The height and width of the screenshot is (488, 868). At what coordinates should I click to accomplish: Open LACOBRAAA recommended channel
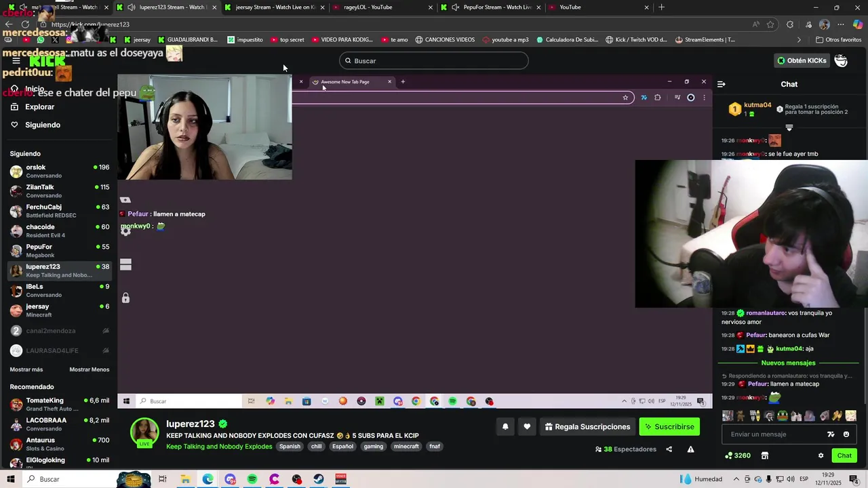click(59, 424)
